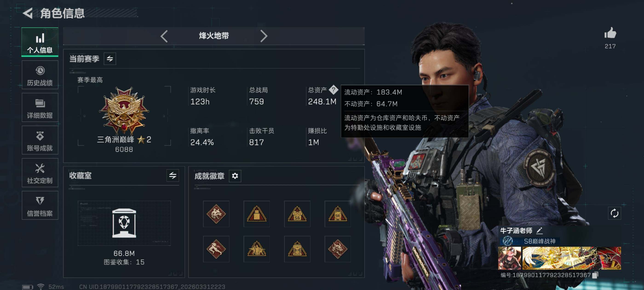Open 成就徽章 gear settings

[x=235, y=176]
